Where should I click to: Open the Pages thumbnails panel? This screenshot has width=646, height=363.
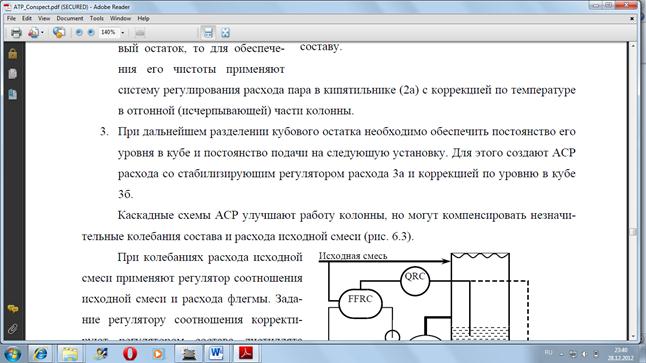click(x=13, y=74)
